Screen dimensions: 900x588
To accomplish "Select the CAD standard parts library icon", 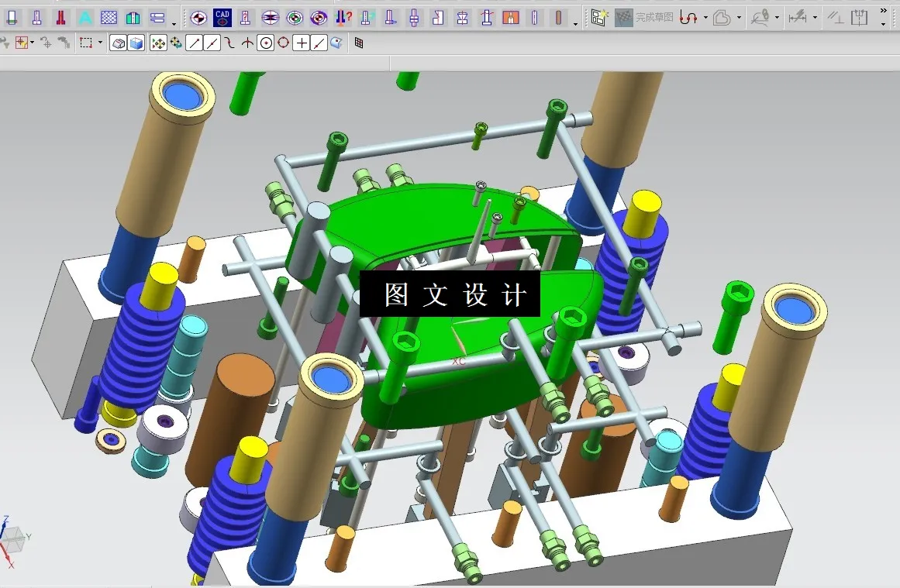I will [222, 17].
